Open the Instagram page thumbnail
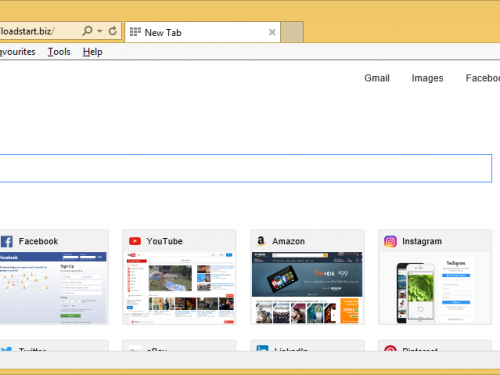This screenshot has height=375, width=500. (x=435, y=288)
